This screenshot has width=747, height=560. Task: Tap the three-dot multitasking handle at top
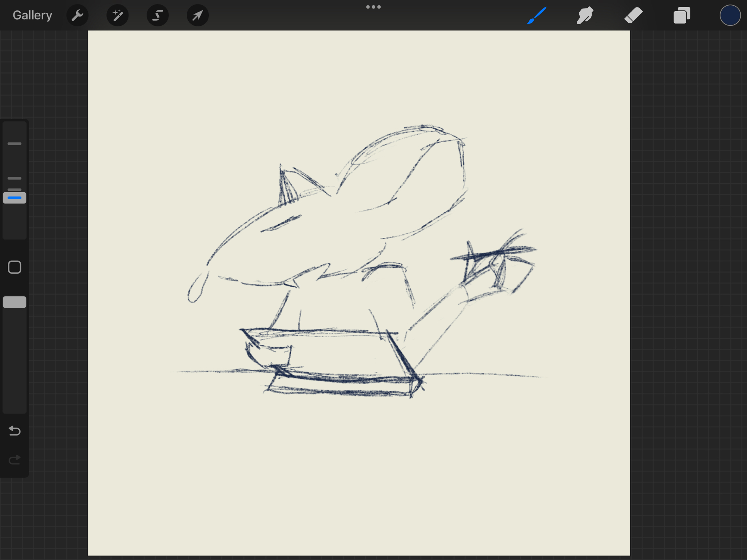coord(373,7)
